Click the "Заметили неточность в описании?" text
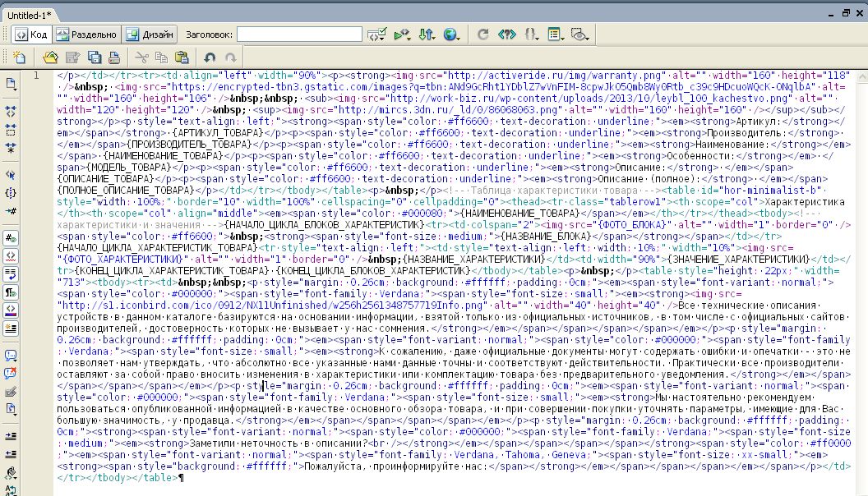Viewport: 868px width, 496px height. pos(279,443)
